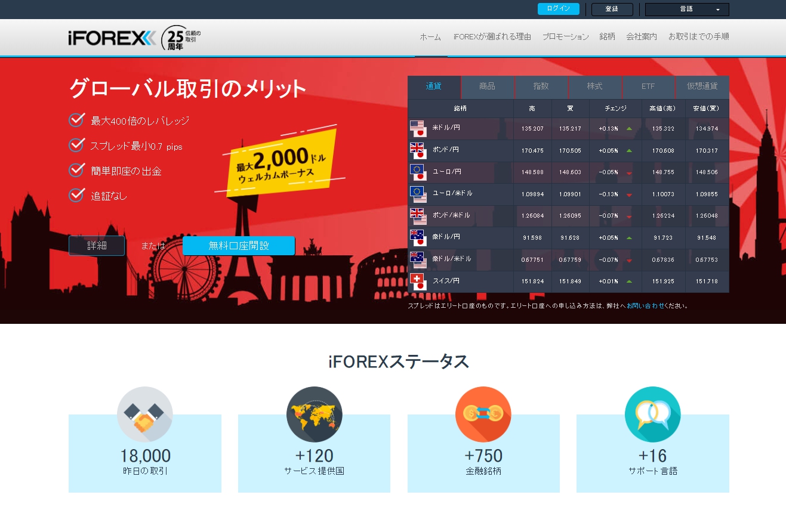Click the green up arrow in 米ドル/円 row

coord(629,129)
